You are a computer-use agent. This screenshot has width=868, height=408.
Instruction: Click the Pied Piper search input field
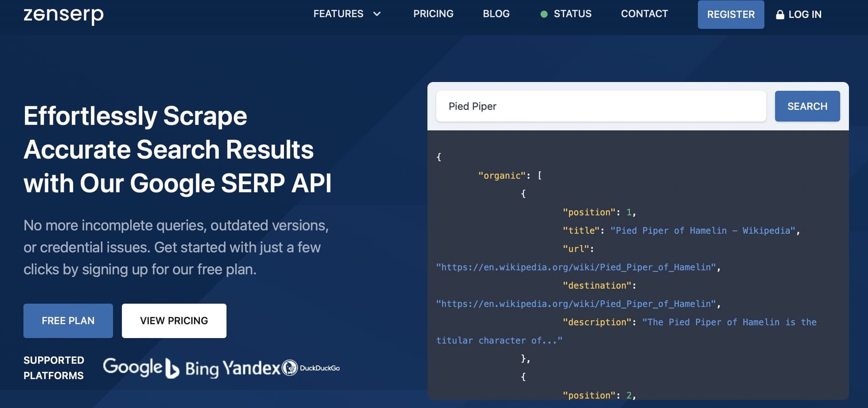point(601,106)
